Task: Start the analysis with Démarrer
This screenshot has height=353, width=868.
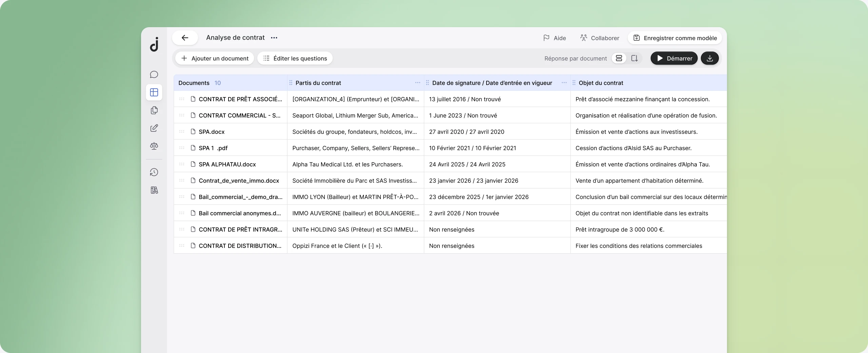Action: click(674, 58)
